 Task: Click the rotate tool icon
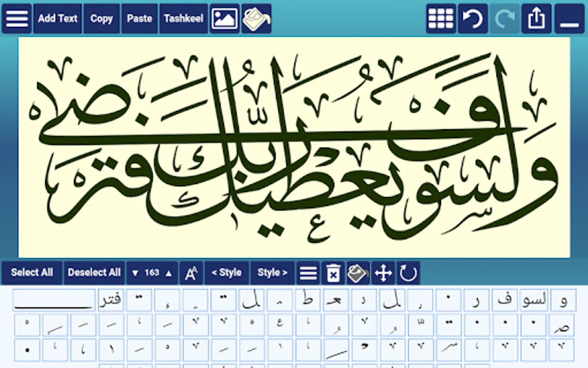pyautogui.click(x=408, y=273)
